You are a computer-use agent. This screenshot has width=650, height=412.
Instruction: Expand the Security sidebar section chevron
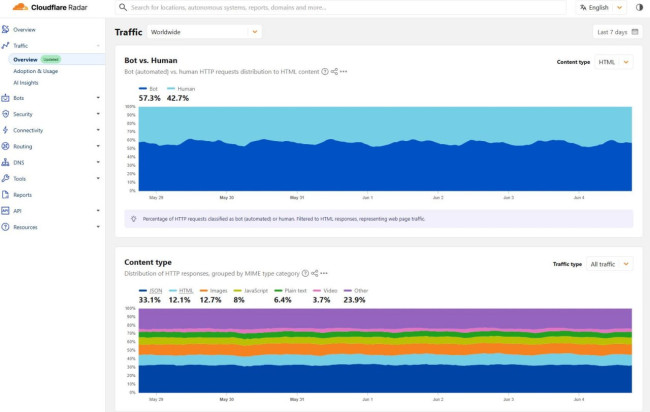pos(98,114)
